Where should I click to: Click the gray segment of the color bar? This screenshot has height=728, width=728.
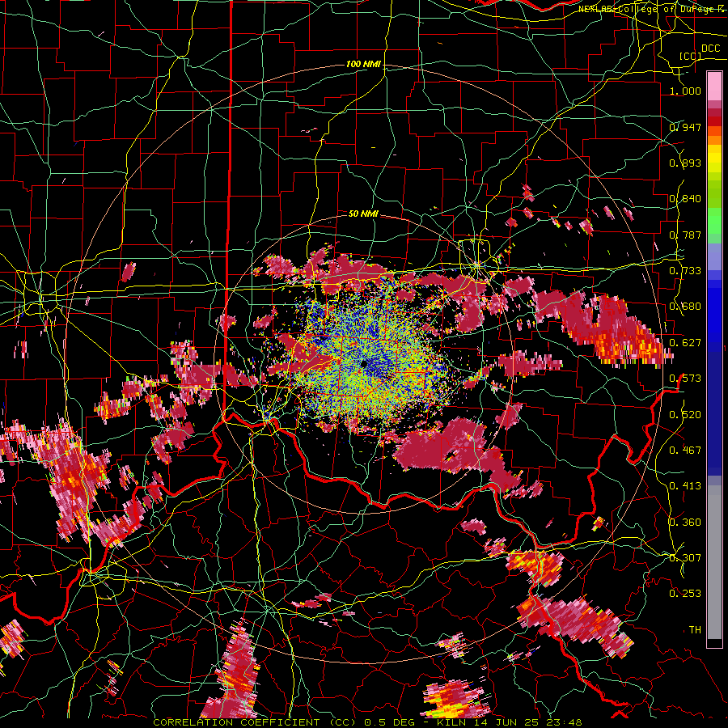click(x=714, y=564)
